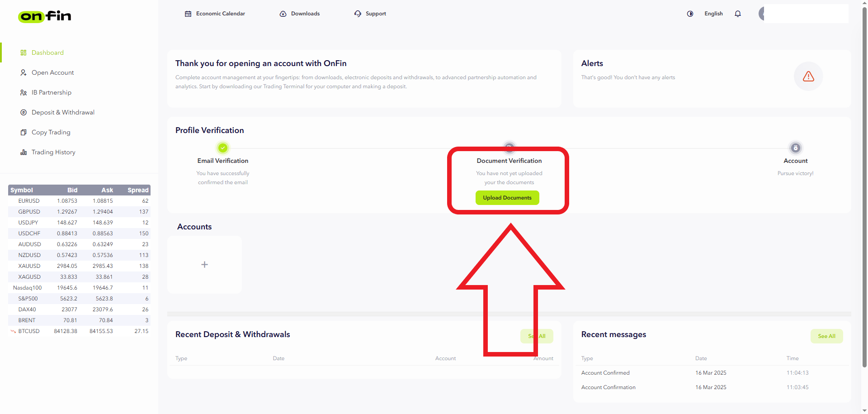Open Trading History menu item
Screen dimensions: 868x414
(x=53, y=152)
